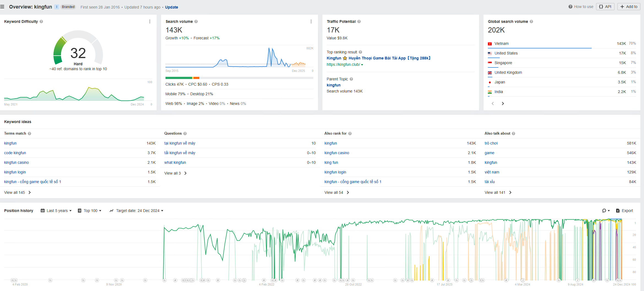This screenshot has height=291, width=644.
Task: Click the United States row volume 17K
Action: [x=622, y=53]
